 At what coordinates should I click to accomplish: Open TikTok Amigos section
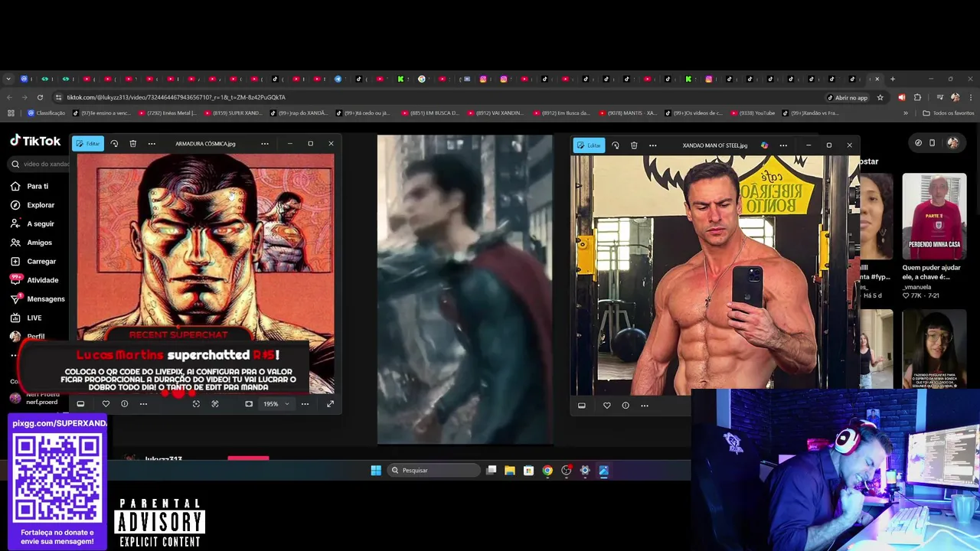coord(31,243)
